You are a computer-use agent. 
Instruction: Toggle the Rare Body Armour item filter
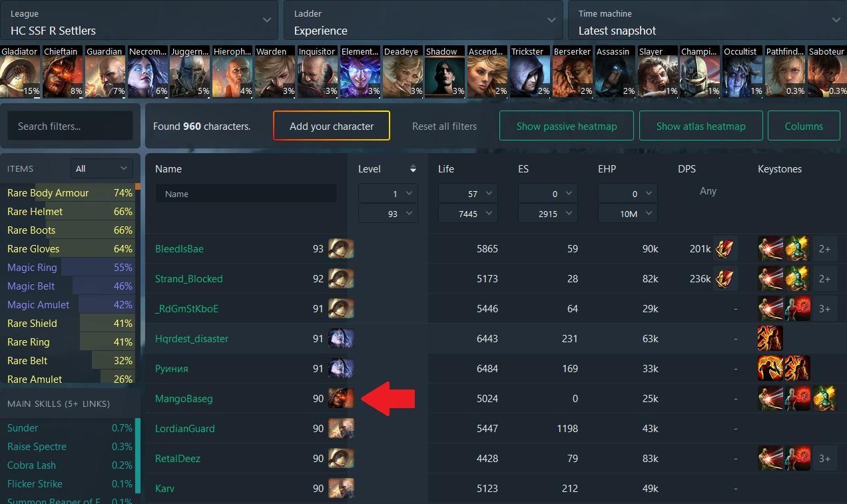pyautogui.click(x=70, y=193)
